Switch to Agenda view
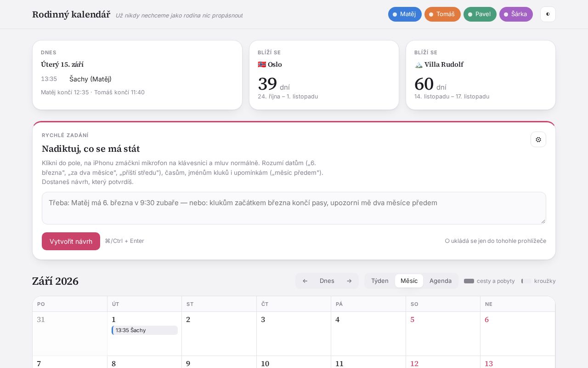Image resolution: width=588 pixels, height=368 pixels. 441,281
